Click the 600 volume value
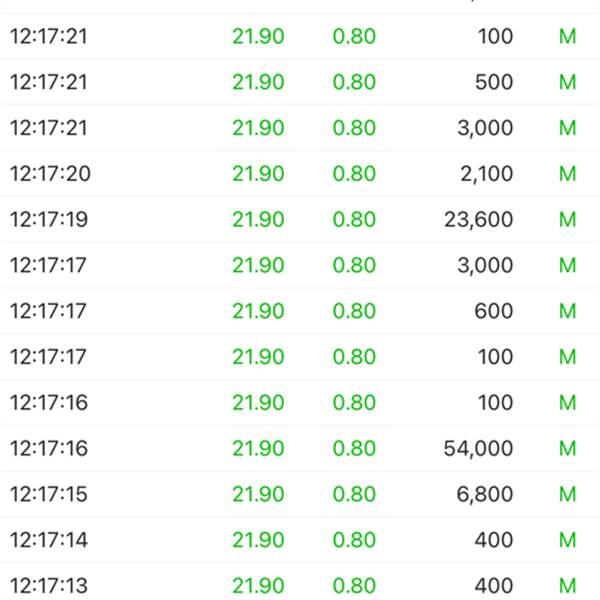600x600 pixels. (x=493, y=312)
